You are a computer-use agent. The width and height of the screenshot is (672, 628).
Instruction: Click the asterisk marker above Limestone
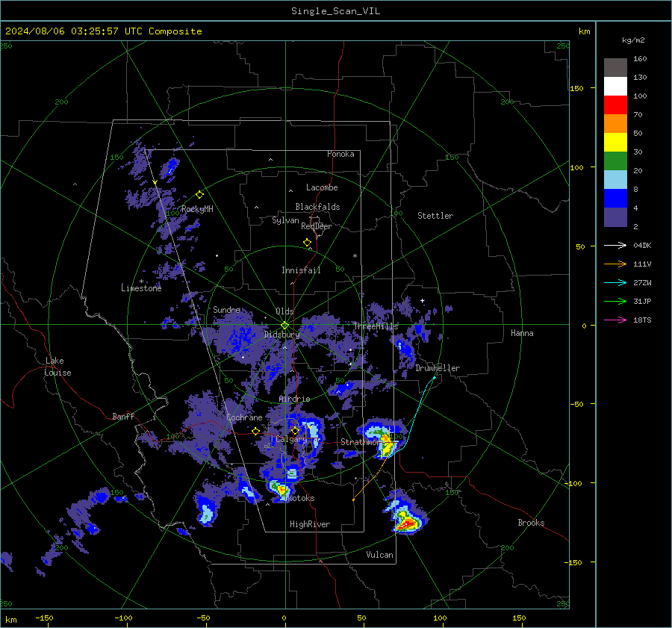(141, 282)
